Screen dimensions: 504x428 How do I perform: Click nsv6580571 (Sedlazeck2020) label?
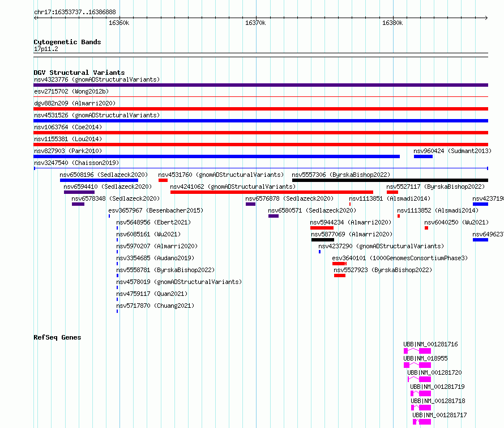312,210
